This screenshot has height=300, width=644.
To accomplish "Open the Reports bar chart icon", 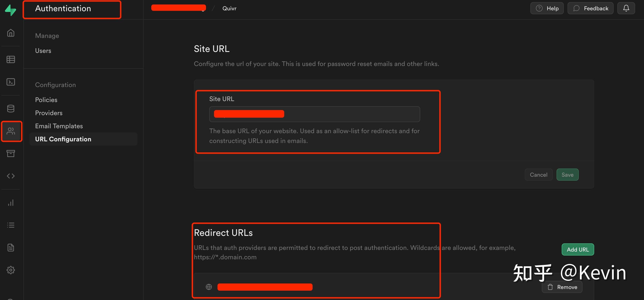I will pyautogui.click(x=11, y=202).
